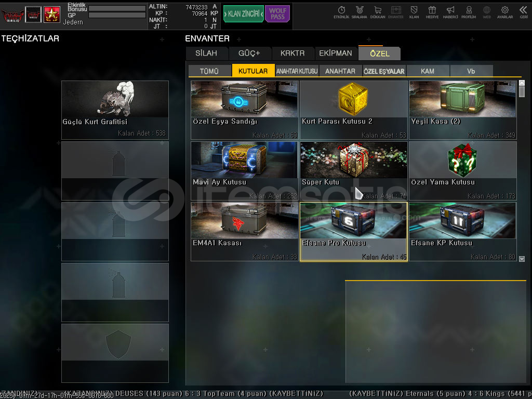Click the Envanter chest icon
The width and height of the screenshot is (532, 399).
coord(395,12)
